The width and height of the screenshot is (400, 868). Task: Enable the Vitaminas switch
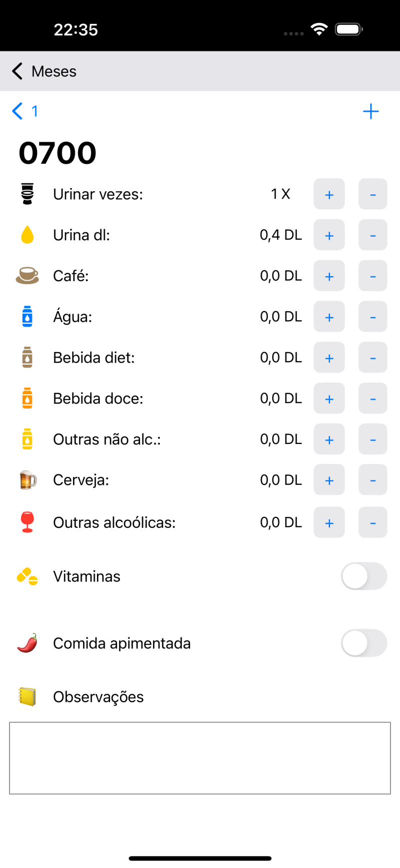[x=363, y=576]
